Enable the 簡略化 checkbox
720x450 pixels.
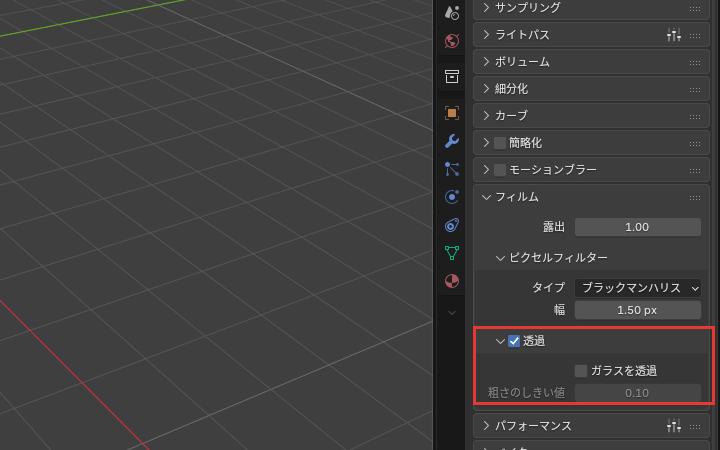point(500,143)
